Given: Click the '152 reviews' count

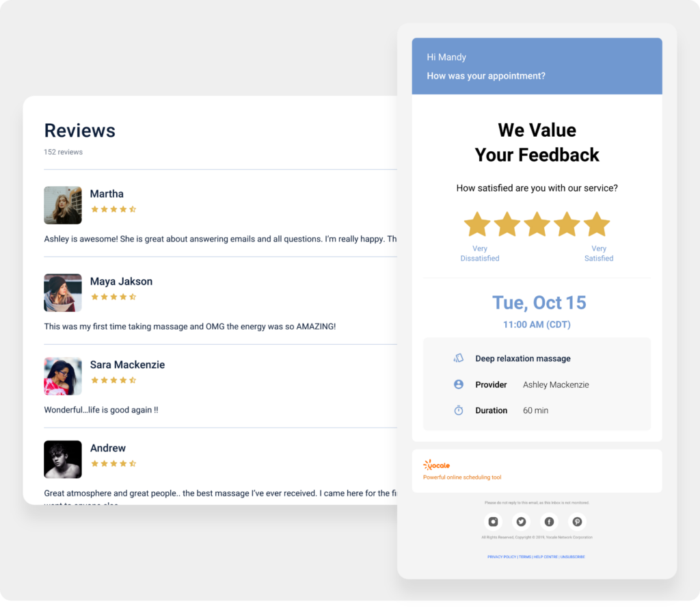Looking at the screenshot, I should click(x=64, y=152).
